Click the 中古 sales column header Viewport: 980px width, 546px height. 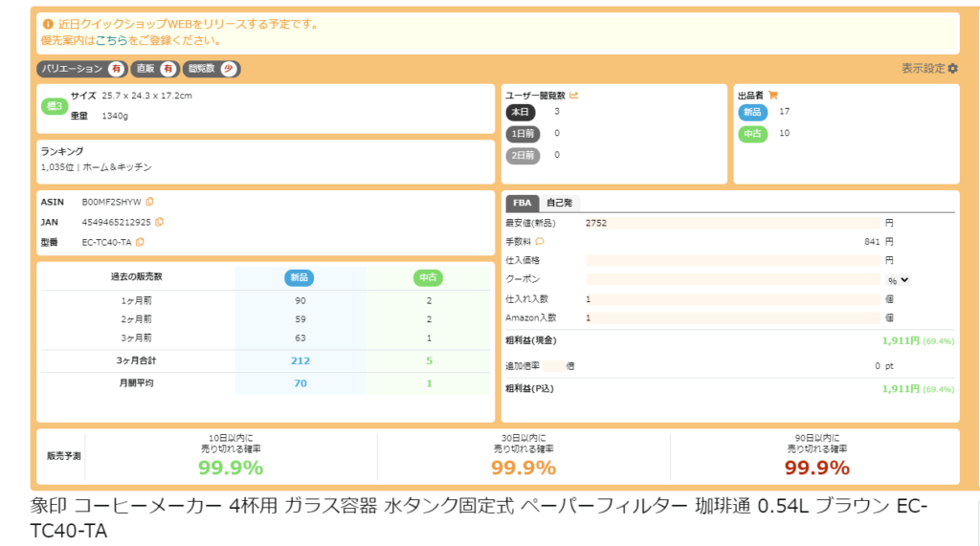click(x=428, y=277)
